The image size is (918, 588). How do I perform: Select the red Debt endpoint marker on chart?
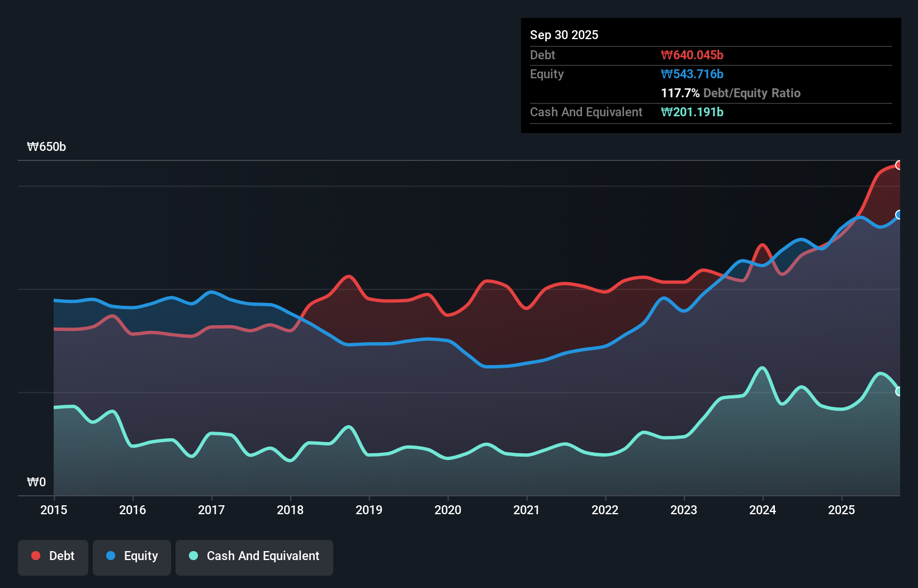[899, 165]
